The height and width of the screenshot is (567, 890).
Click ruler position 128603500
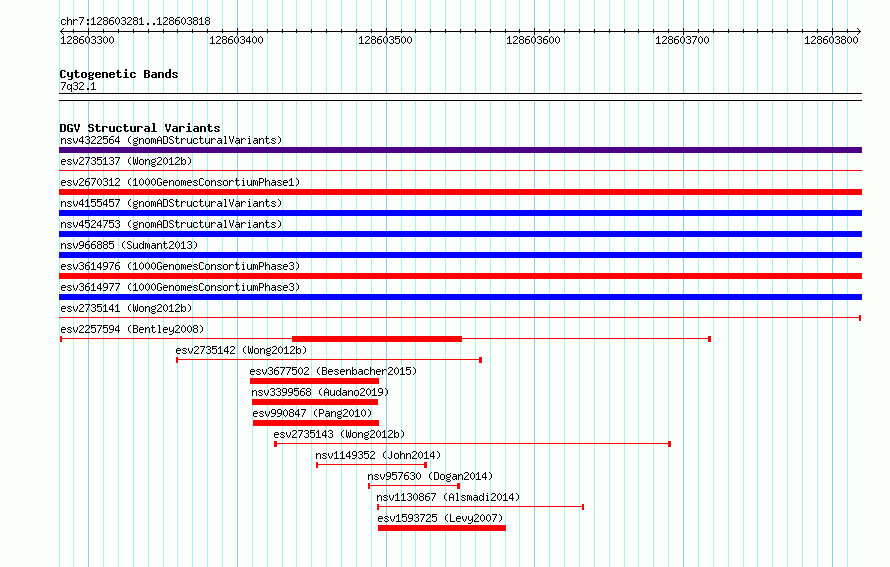point(385,40)
